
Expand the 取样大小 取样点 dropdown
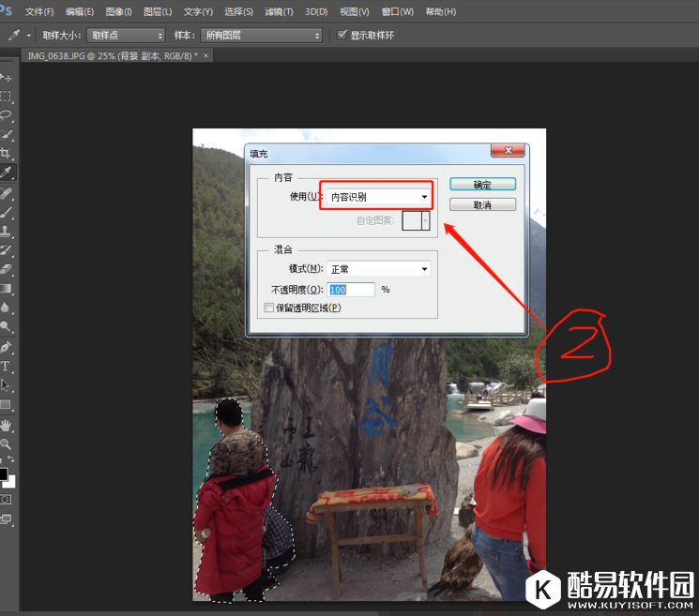pos(127,35)
